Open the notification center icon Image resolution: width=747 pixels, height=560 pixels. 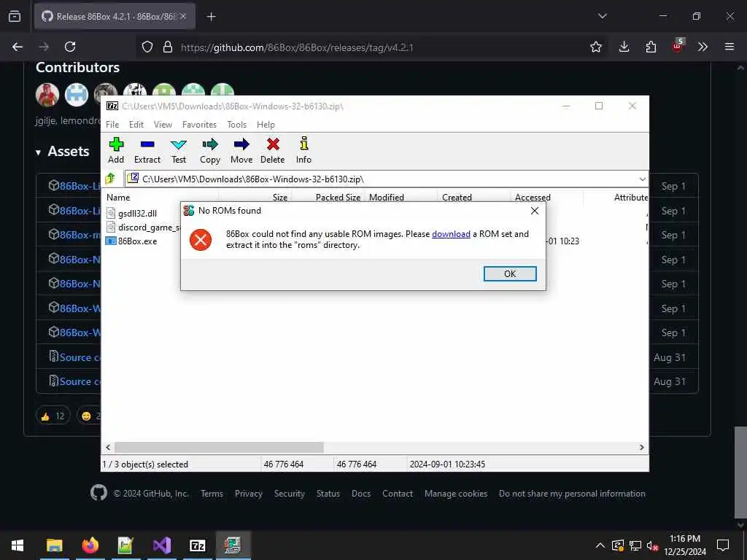click(723, 545)
